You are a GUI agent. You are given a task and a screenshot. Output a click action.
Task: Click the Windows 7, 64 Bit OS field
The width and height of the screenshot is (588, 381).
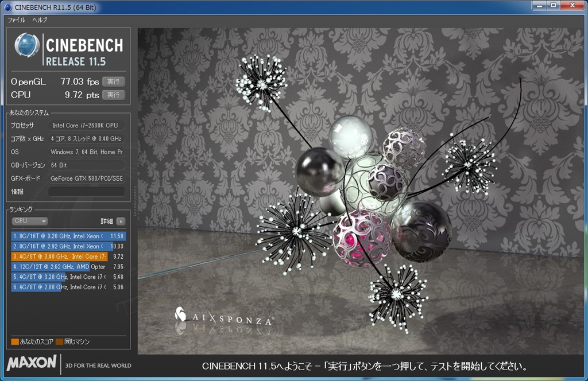(x=87, y=151)
